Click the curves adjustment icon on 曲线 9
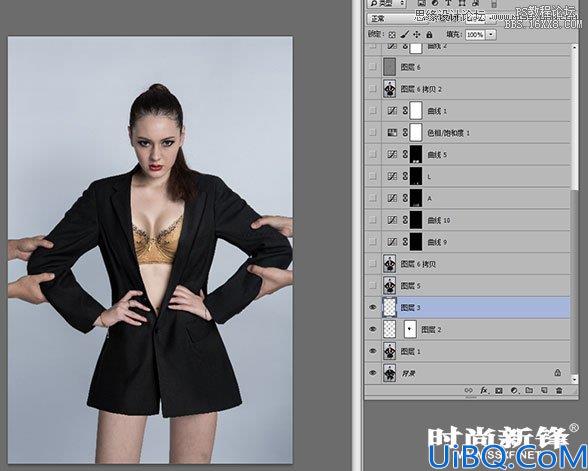This screenshot has height=471, width=588. 392,242
